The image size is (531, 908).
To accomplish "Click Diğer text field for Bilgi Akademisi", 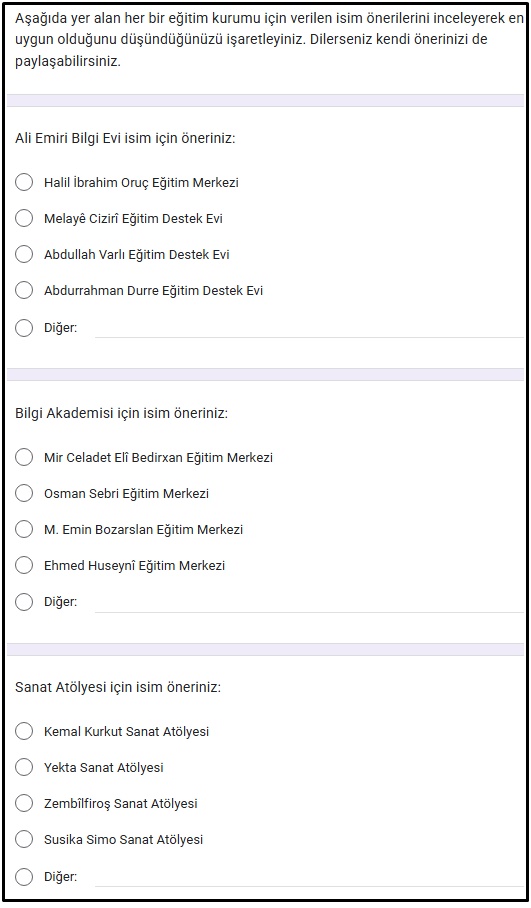I will pyautogui.click(x=309, y=602).
